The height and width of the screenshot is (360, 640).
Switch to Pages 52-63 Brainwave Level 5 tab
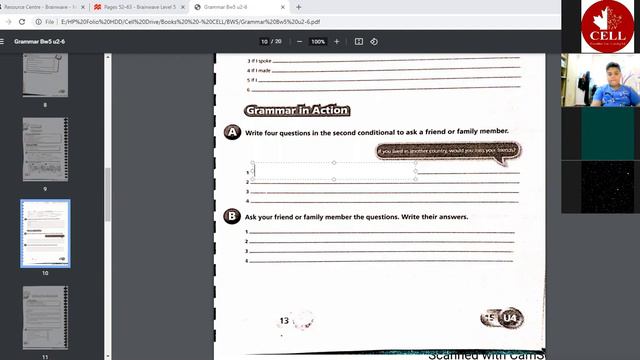(x=138, y=7)
